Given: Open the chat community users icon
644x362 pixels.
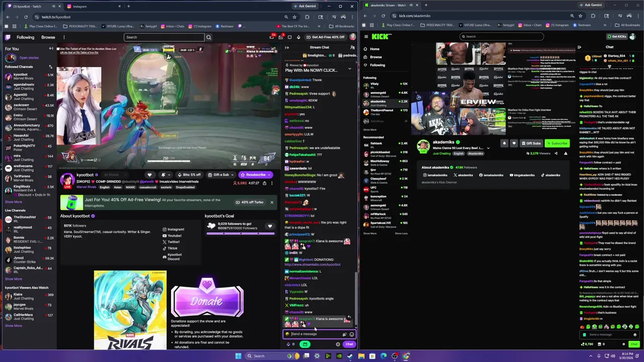Looking at the screenshot, I should 352,47.
